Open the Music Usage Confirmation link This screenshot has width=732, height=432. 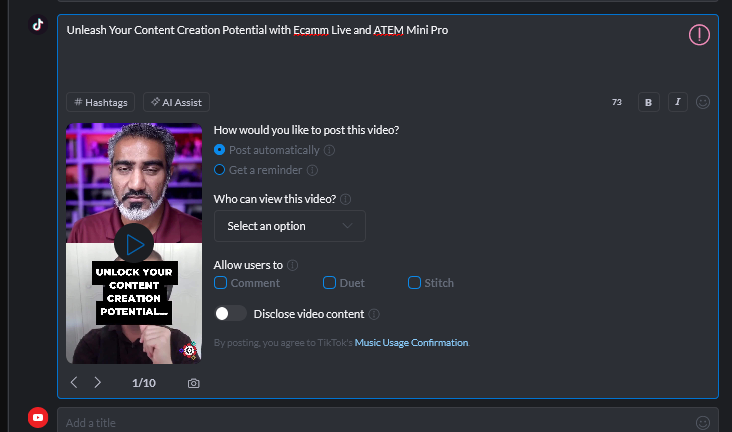click(x=411, y=342)
